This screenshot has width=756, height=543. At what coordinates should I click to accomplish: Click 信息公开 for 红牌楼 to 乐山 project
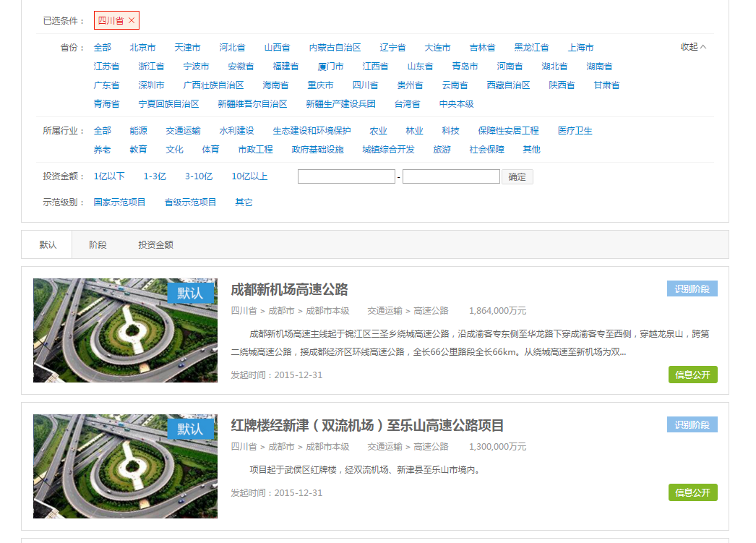693,492
